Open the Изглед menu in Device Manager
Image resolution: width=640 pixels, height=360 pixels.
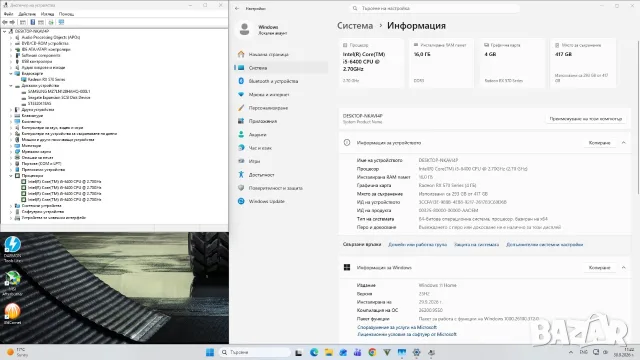[47, 14]
